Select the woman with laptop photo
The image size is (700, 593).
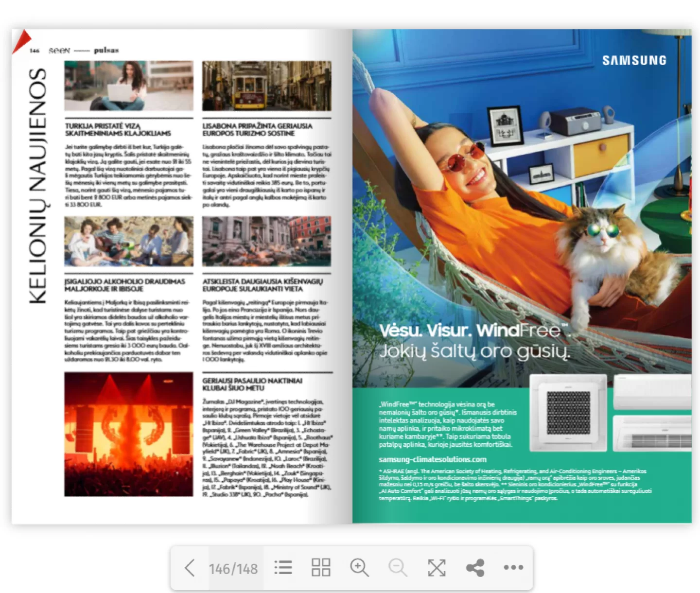coord(129,86)
